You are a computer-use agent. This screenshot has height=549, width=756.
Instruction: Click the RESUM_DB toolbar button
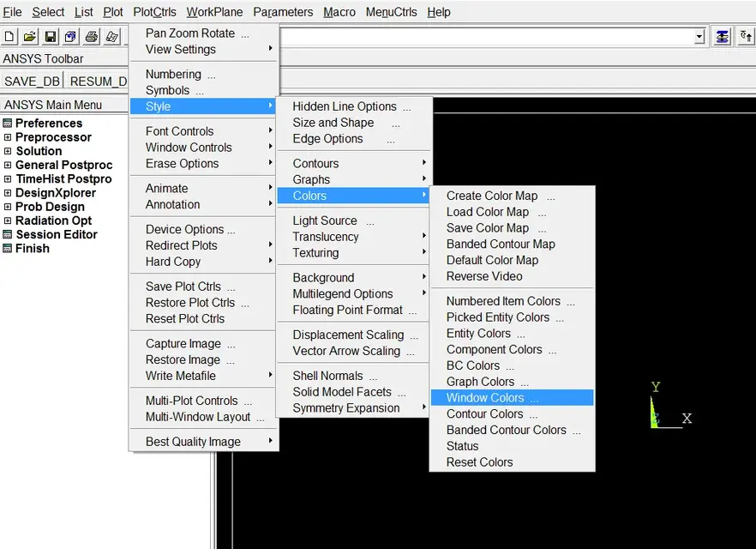pos(98,81)
